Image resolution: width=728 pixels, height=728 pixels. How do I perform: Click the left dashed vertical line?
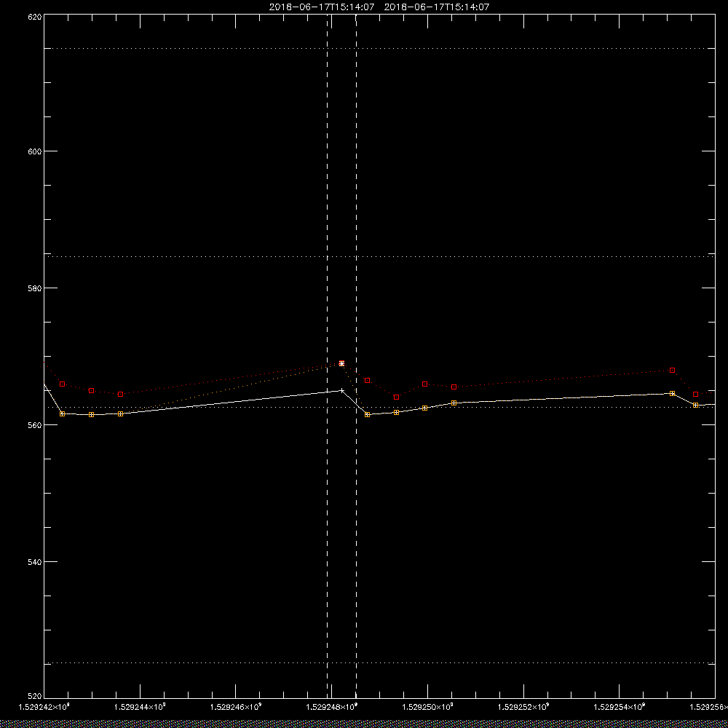tap(328, 355)
